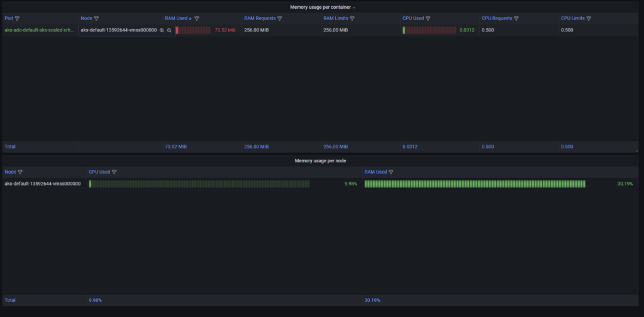Image resolution: width=644 pixels, height=317 pixels.
Task: Open CPU Used filter in container table
Action: tap(428, 18)
